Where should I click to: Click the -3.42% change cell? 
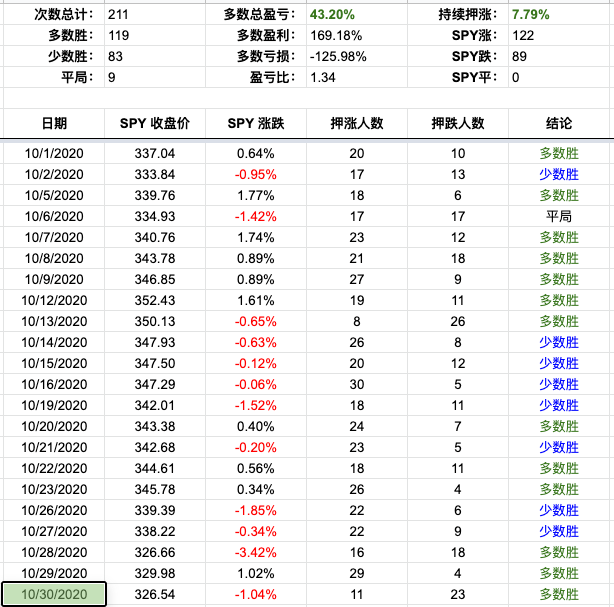coord(256,553)
